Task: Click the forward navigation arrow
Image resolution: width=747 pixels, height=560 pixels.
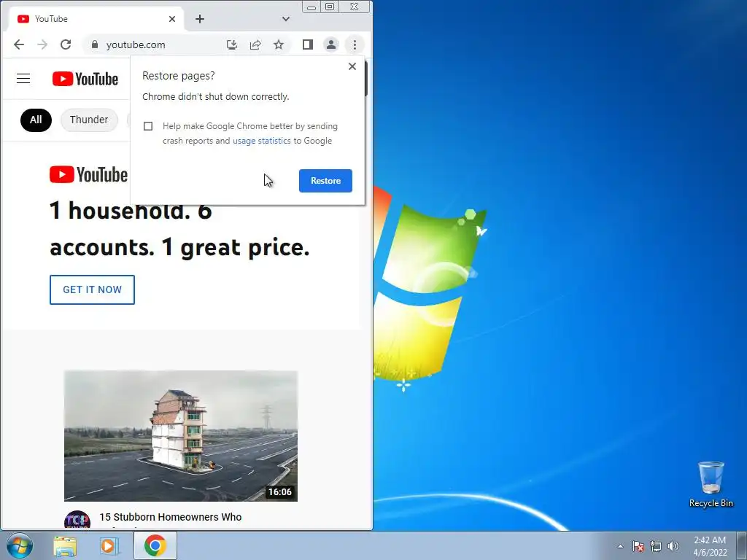Action: pos(42,44)
